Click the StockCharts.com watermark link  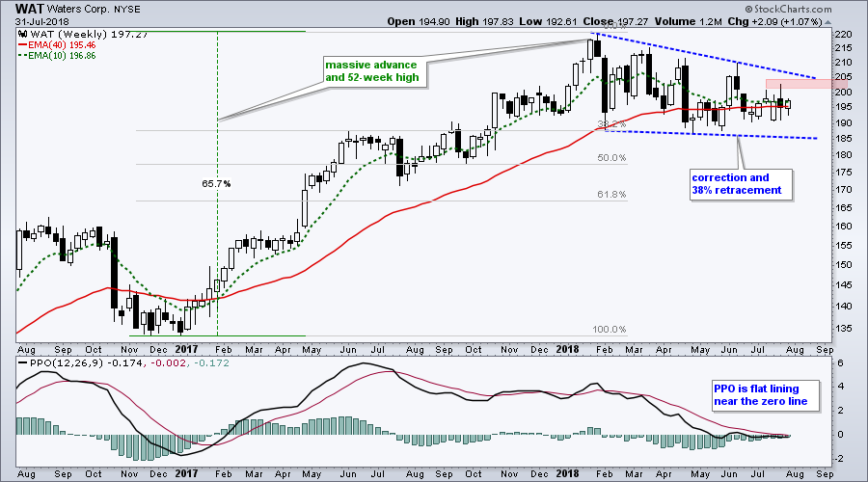click(788, 9)
